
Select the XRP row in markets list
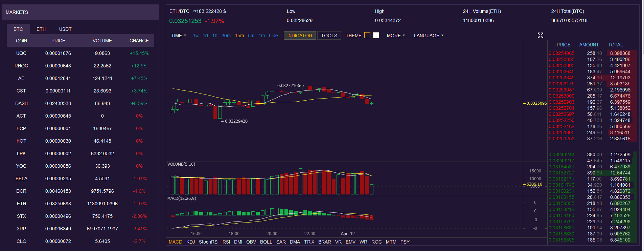coord(21,229)
